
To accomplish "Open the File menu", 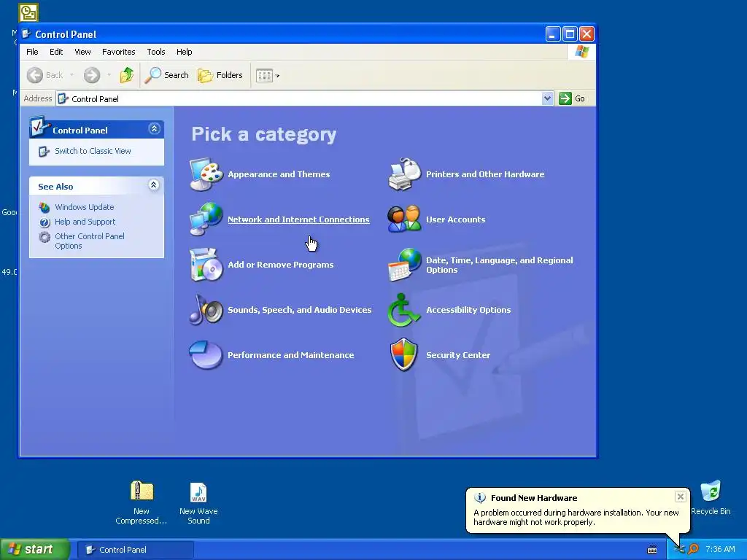I will tap(32, 52).
